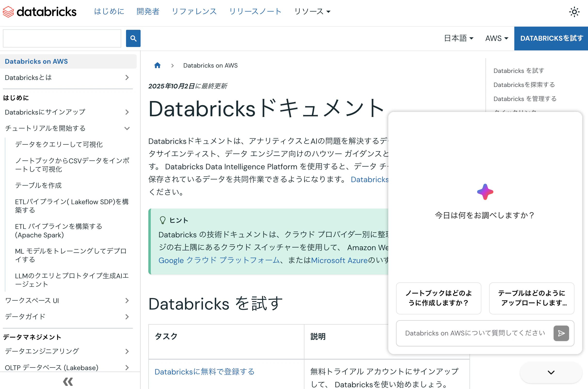Image resolution: width=588 pixels, height=389 pixels.
Task: Jump to Databricks を試す in table of contents
Action: (519, 71)
